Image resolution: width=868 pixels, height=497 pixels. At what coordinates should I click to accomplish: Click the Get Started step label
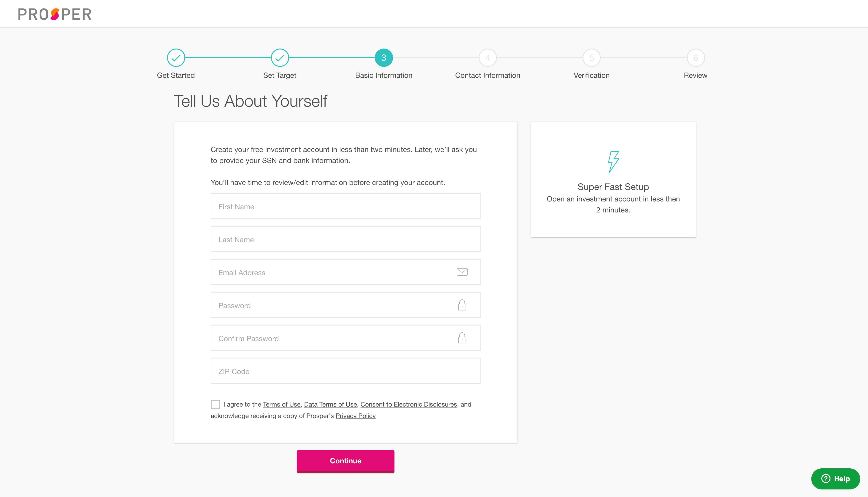(176, 76)
